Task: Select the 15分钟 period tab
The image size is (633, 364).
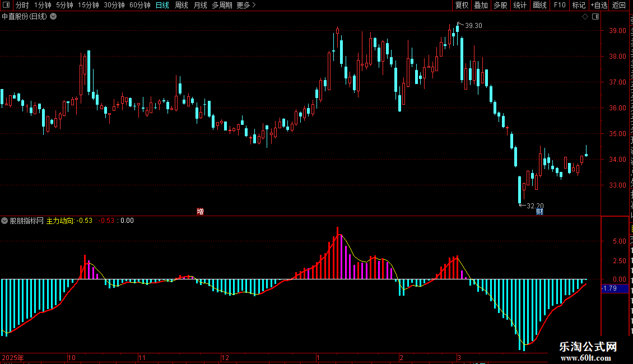Action: click(x=89, y=5)
